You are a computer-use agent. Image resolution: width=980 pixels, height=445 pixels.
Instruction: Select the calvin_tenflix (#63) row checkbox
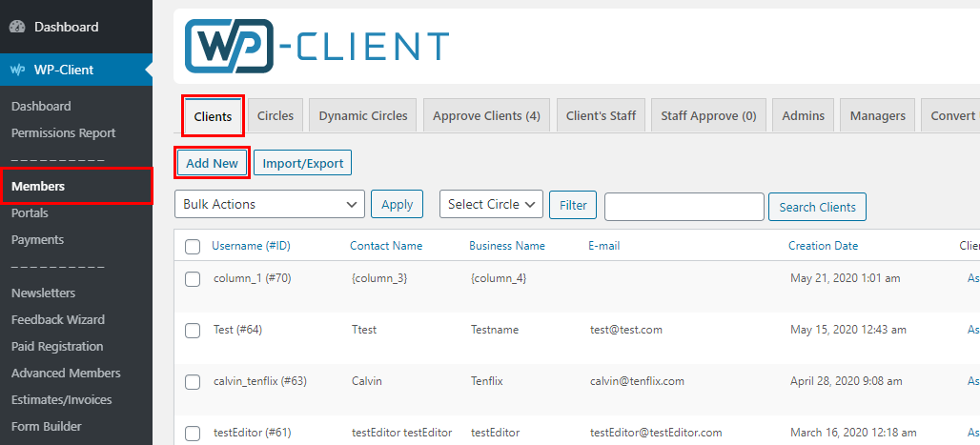pos(193,382)
